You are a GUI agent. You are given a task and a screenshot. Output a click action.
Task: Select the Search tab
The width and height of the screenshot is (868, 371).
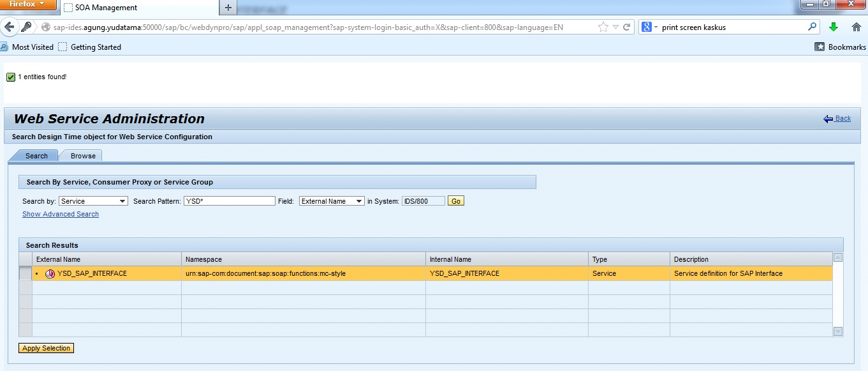coord(36,156)
